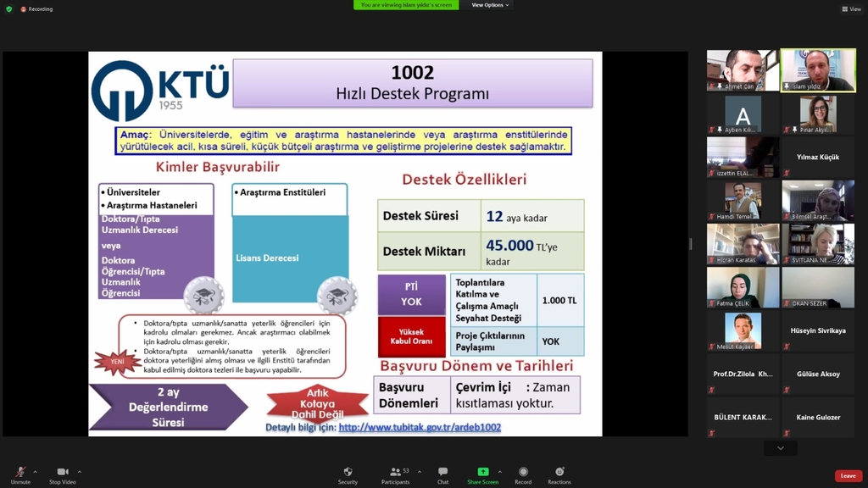Screen dimensions: 868x488
Task: Click the red Recording indicator
Action: pos(36,8)
